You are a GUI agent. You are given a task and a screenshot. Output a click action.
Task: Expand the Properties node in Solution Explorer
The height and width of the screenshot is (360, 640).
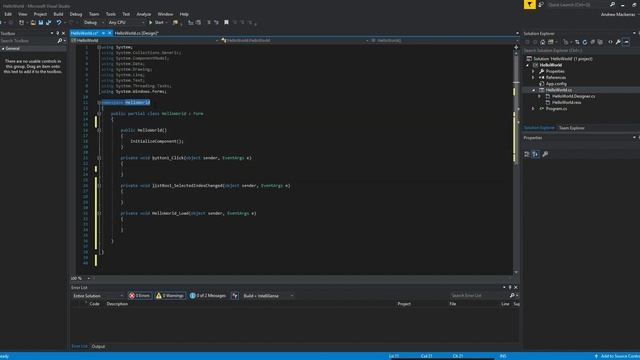533,71
